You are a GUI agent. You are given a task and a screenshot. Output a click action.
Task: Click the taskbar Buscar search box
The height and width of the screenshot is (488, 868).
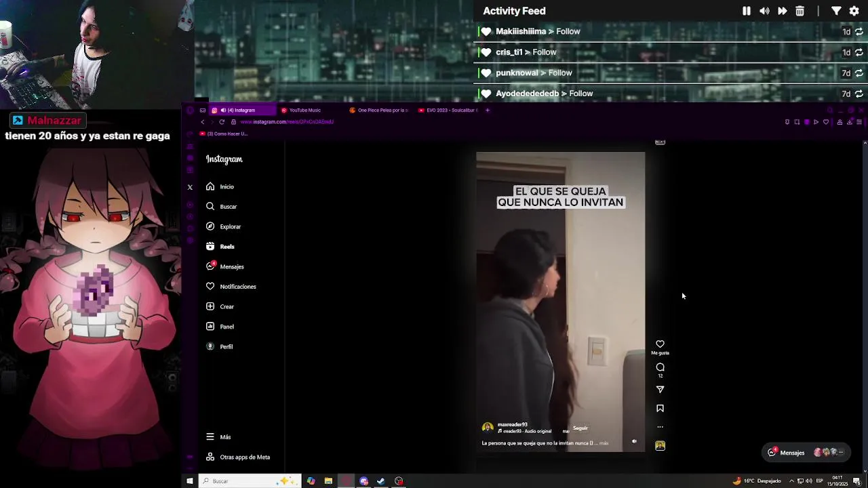249,481
